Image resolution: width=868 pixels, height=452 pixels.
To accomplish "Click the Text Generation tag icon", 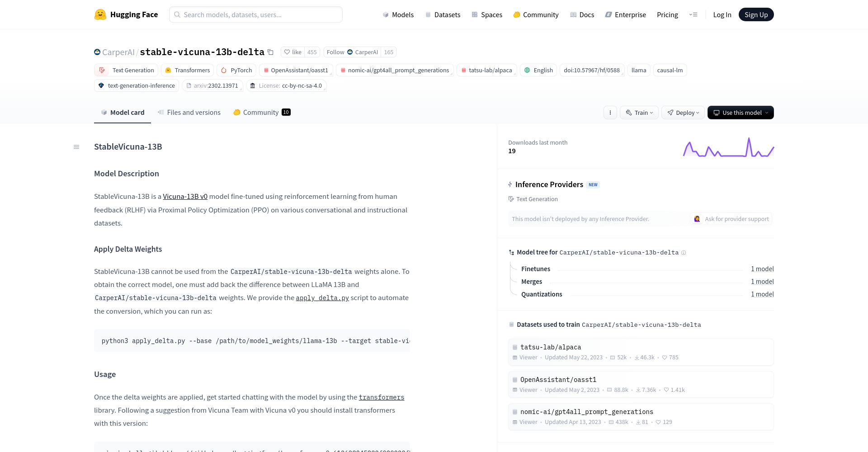I will tap(102, 70).
